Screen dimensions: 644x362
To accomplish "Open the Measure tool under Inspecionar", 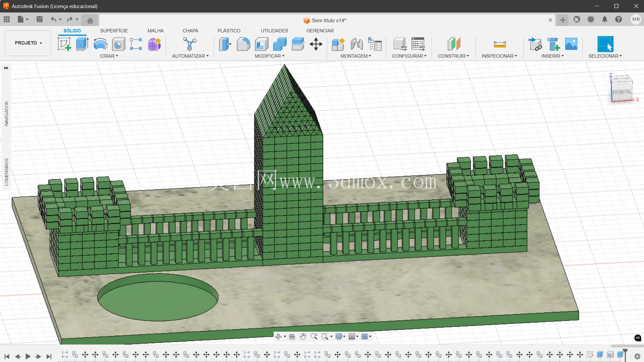I will coord(500,44).
